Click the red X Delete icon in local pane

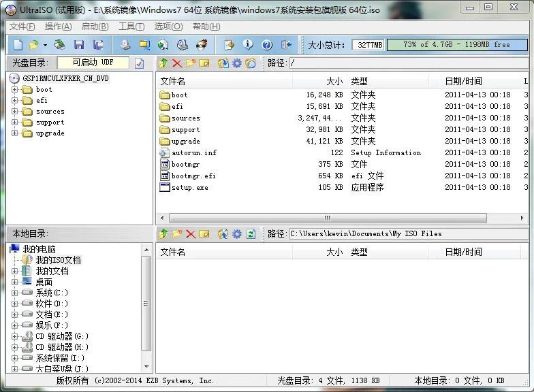(x=191, y=234)
